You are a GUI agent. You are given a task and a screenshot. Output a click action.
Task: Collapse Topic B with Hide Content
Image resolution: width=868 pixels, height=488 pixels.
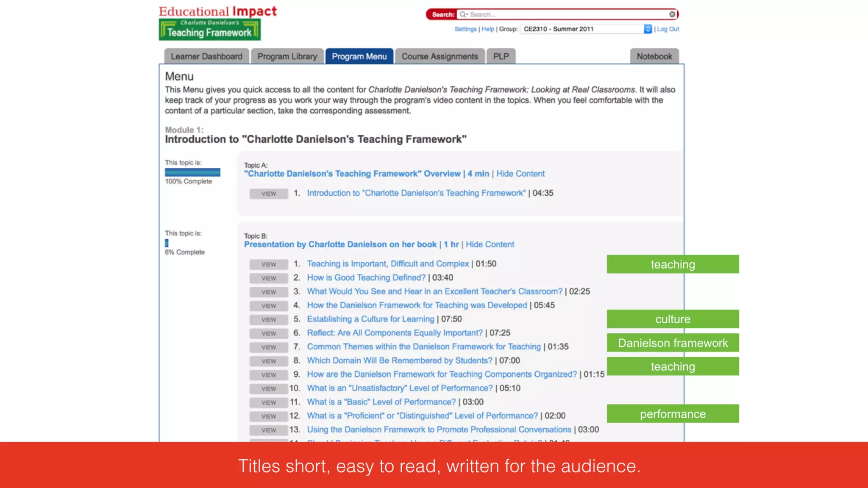[490, 244]
